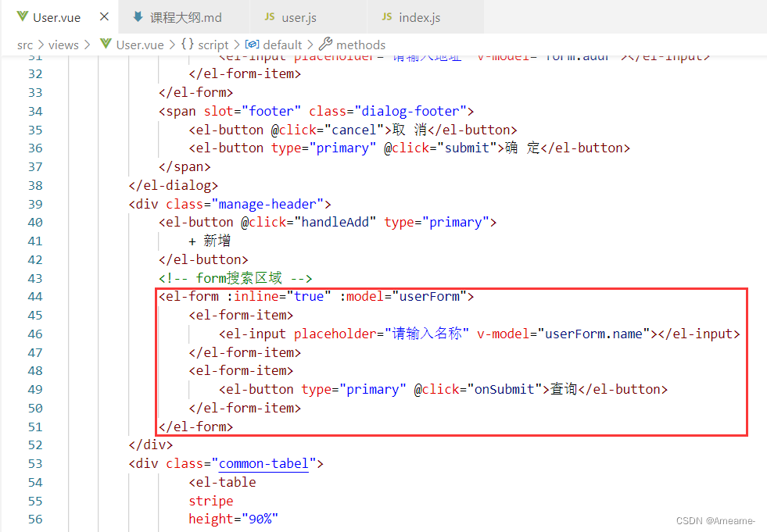Close the User.vue tab
The image size is (767, 532).
click(x=104, y=17)
